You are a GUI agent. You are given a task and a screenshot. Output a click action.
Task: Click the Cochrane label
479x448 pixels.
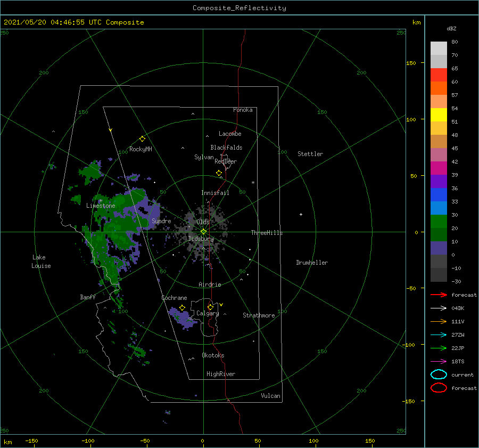point(174,298)
